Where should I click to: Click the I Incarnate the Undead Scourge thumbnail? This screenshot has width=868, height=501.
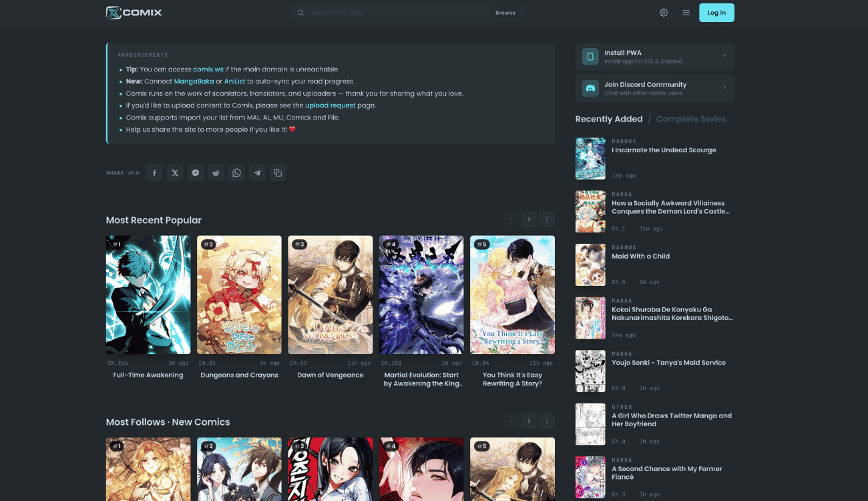point(590,158)
